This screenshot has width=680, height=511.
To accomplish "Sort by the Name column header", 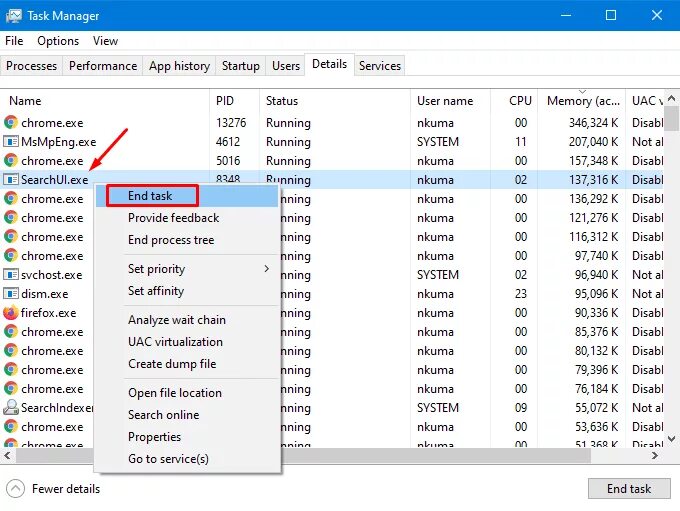I will pyautogui.click(x=105, y=101).
